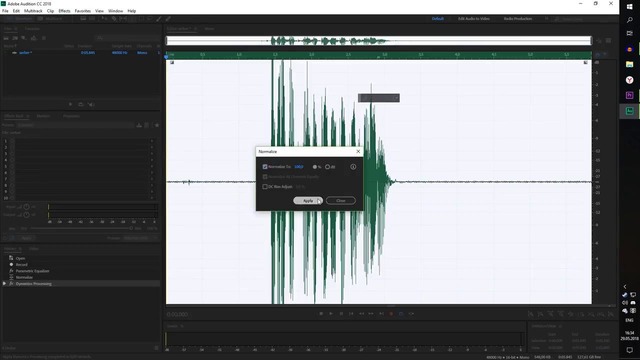This screenshot has width=640, height=360.
Task: Open the Effects menu
Action: (64, 11)
